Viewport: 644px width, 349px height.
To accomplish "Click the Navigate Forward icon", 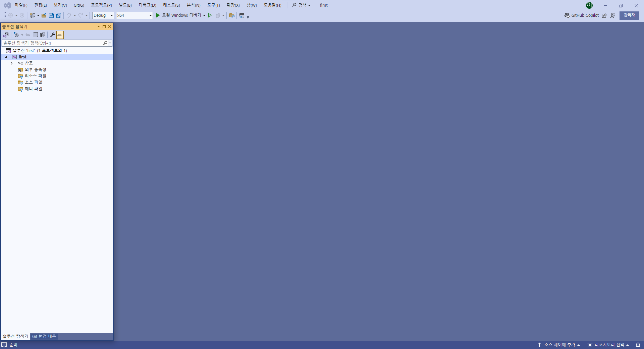I will point(22,15).
